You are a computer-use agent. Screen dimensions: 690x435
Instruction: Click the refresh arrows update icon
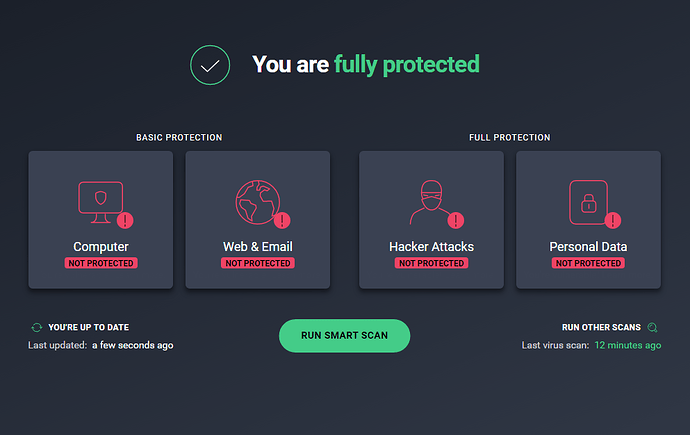point(37,327)
